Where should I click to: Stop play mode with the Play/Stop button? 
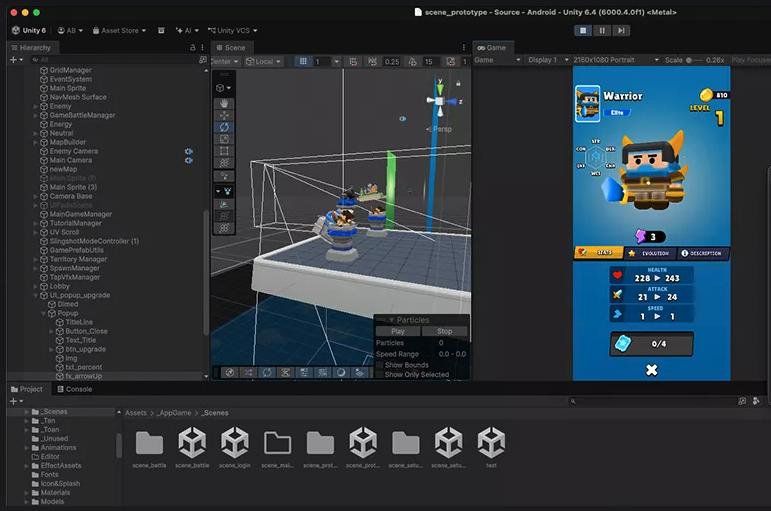583,30
